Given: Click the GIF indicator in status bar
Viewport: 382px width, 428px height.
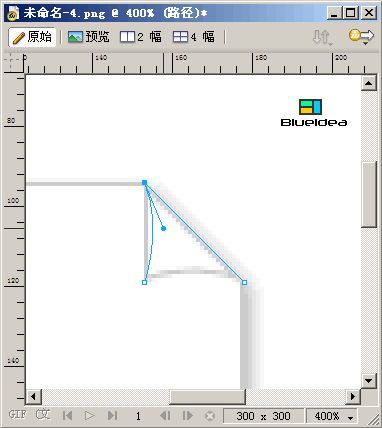Looking at the screenshot, I should point(18,415).
